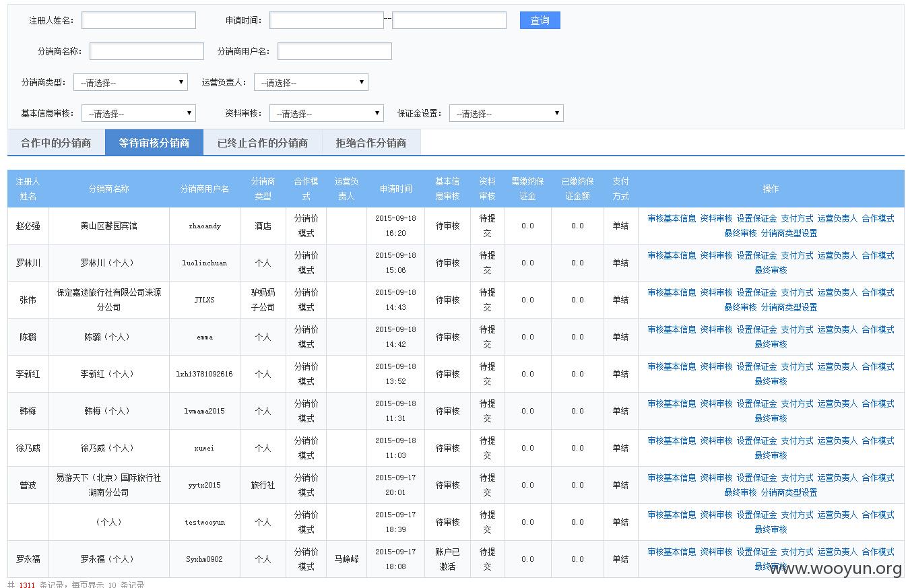Click 合作模式 link in Syxhm0902 row

pos(878,552)
